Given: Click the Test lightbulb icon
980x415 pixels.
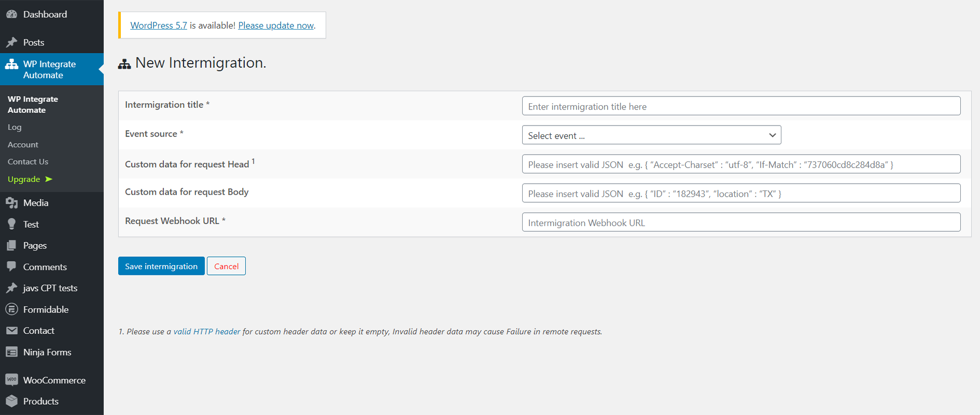Looking at the screenshot, I should [x=11, y=224].
